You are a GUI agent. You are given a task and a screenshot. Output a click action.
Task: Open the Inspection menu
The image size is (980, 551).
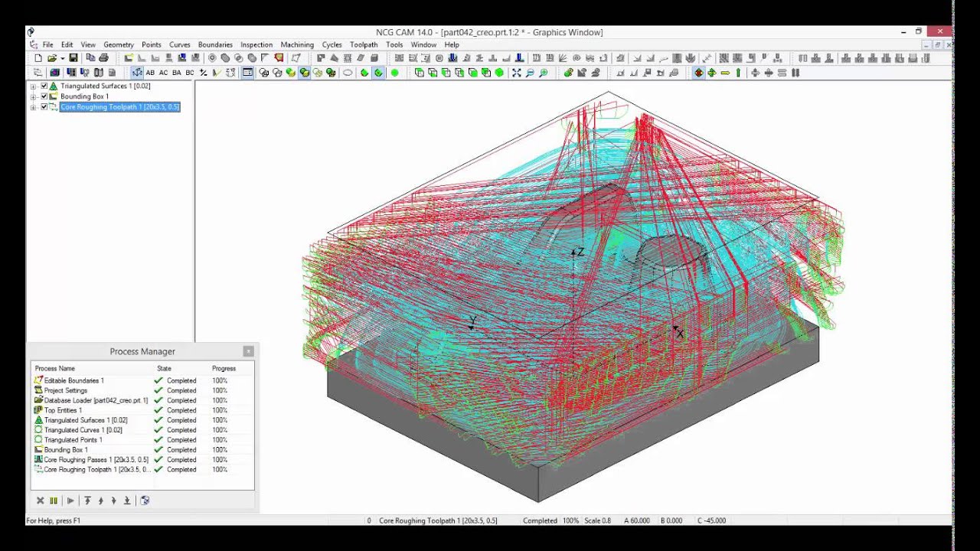click(x=256, y=44)
